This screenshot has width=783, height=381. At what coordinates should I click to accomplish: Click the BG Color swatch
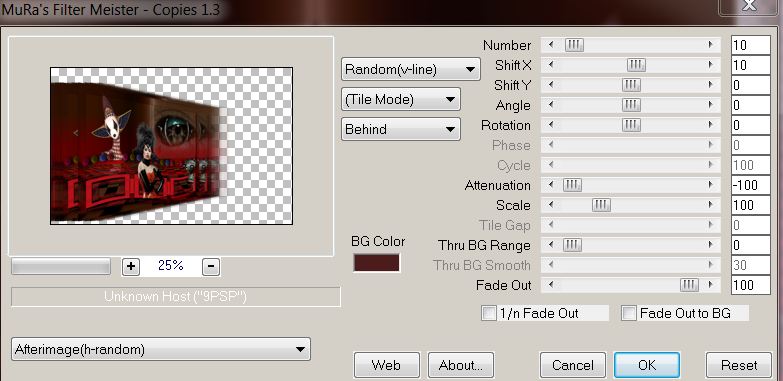(377, 263)
